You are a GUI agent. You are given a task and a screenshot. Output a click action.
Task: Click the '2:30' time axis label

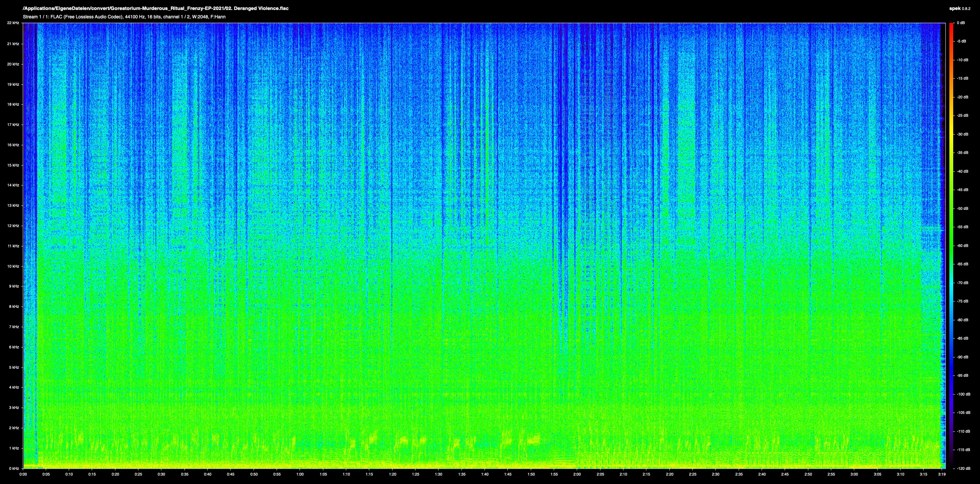click(715, 474)
